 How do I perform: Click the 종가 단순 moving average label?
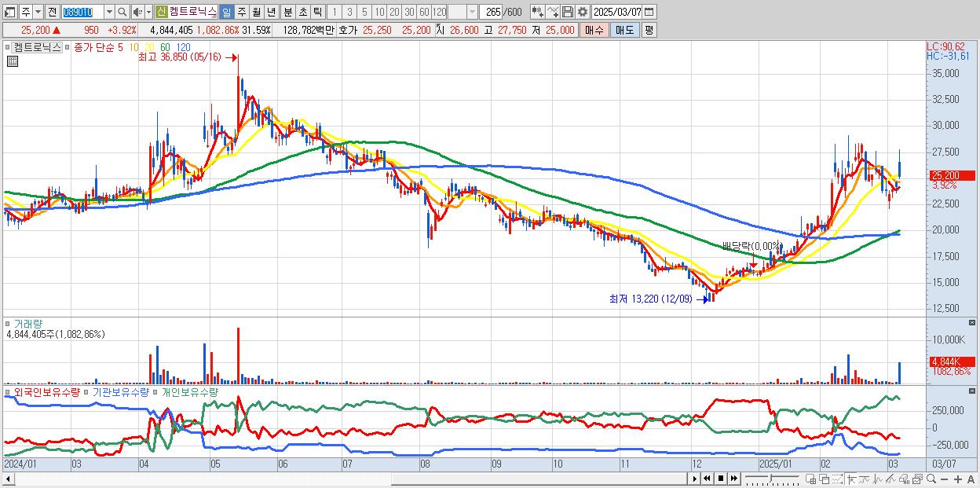click(x=93, y=47)
